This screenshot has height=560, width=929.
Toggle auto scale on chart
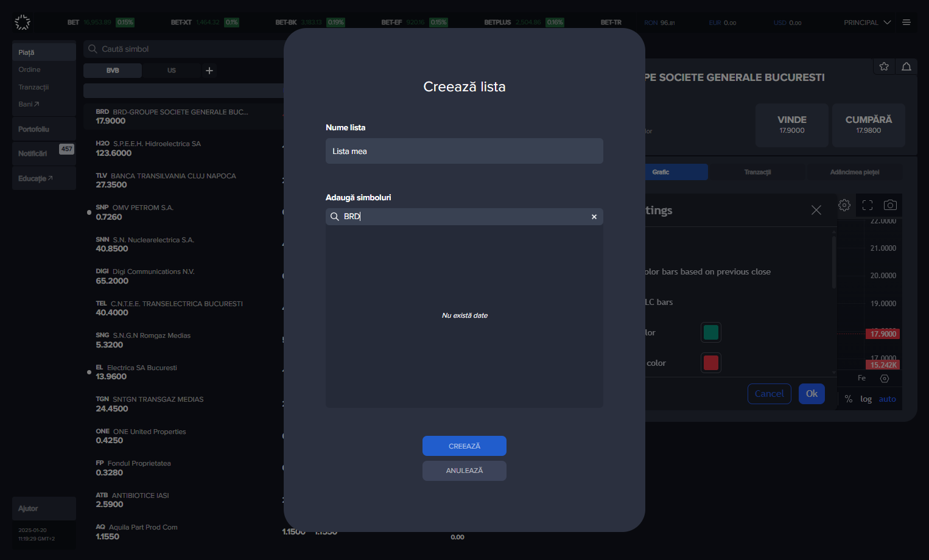pos(887,399)
